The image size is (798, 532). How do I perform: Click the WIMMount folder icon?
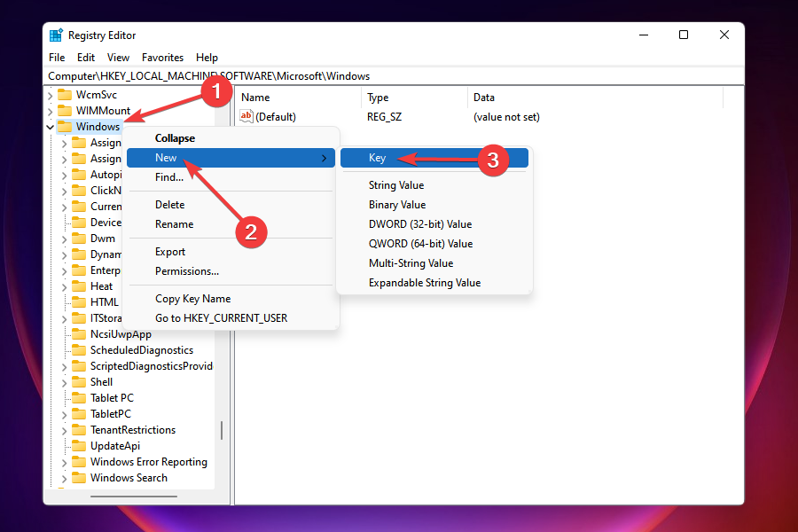click(65, 111)
